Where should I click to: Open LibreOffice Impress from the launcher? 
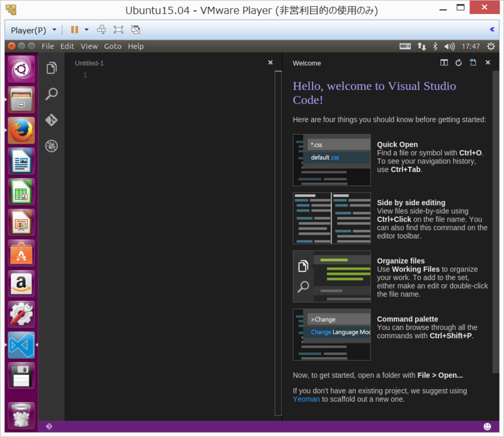coord(21,223)
